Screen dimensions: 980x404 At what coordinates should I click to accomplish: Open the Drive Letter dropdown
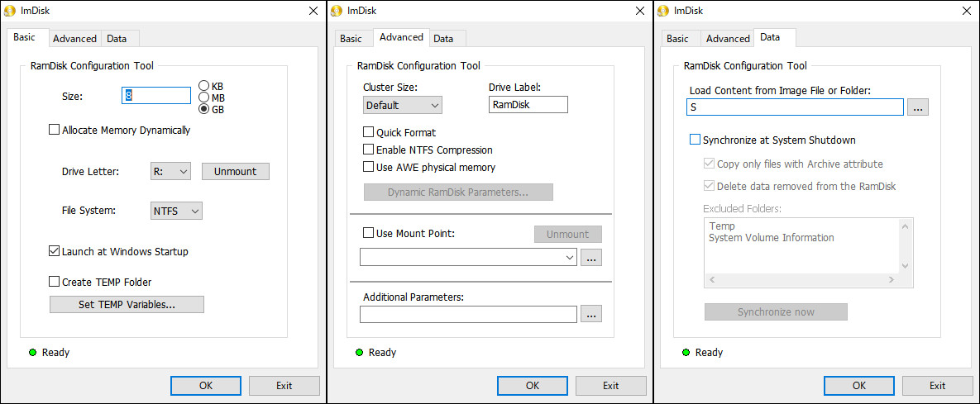click(x=170, y=171)
